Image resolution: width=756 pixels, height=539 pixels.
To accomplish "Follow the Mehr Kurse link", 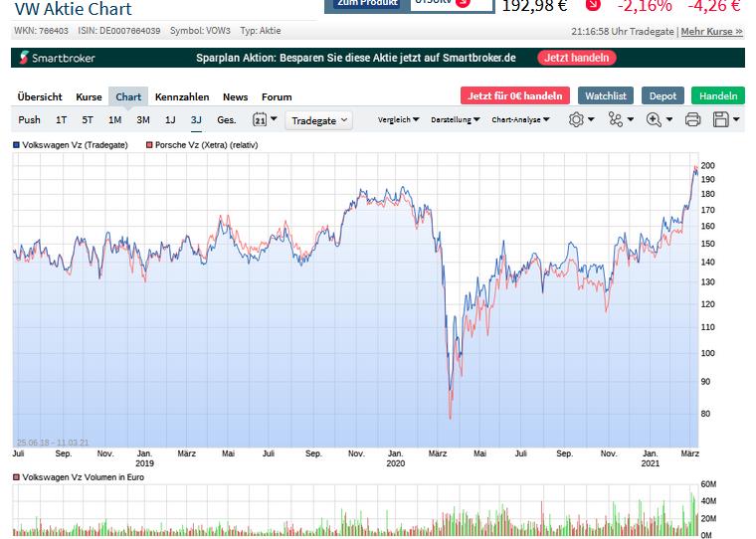I will coord(711,32).
